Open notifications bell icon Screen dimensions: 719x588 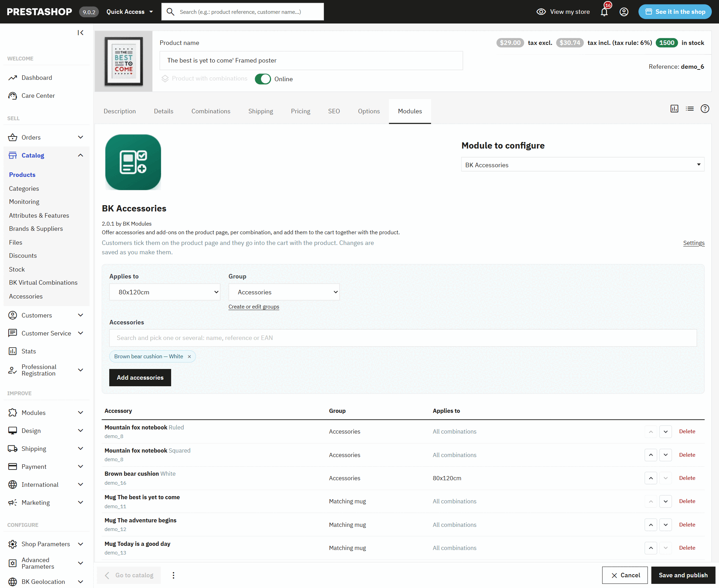(604, 12)
